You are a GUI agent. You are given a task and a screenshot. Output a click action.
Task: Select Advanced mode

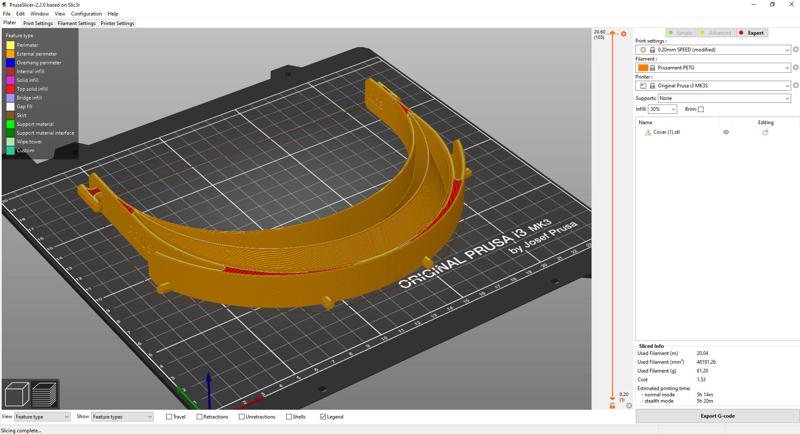click(716, 33)
